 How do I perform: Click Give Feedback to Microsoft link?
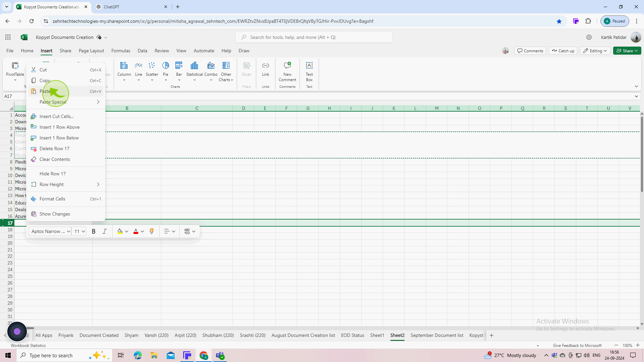tap(577, 345)
